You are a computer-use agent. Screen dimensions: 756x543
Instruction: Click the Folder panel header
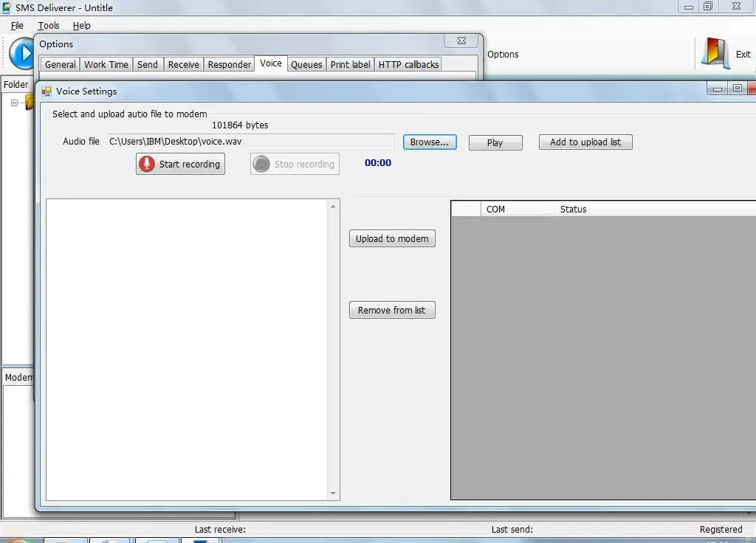(16, 85)
